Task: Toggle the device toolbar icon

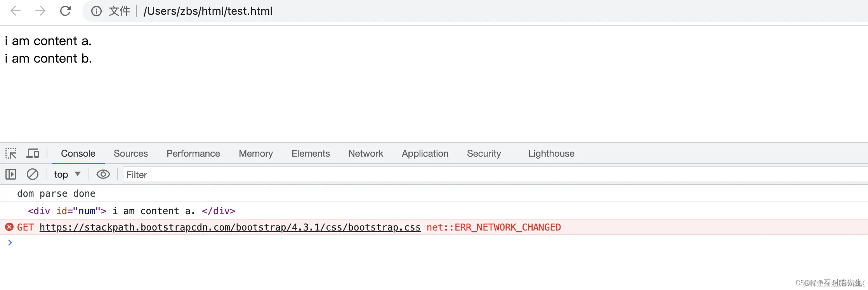Action: click(x=33, y=154)
